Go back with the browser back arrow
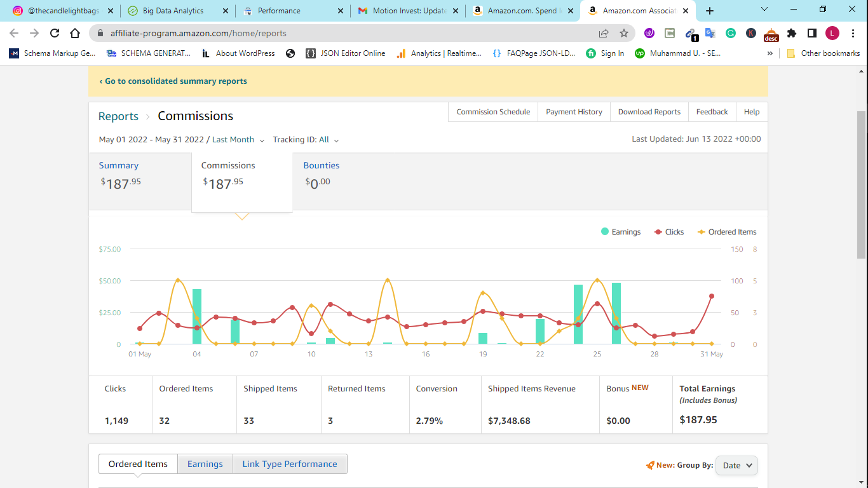This screenshot has width=868, height=488. (14, 33)
